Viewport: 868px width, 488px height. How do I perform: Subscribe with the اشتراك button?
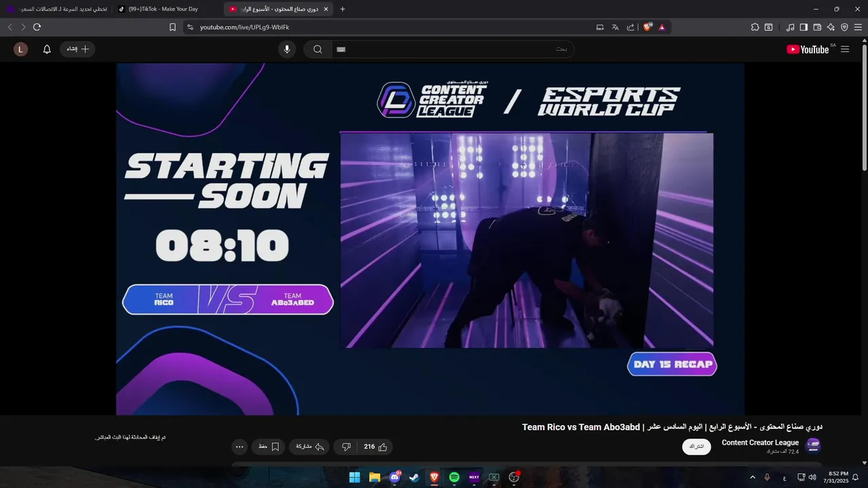pyautogui.click(x=696, y=447)
